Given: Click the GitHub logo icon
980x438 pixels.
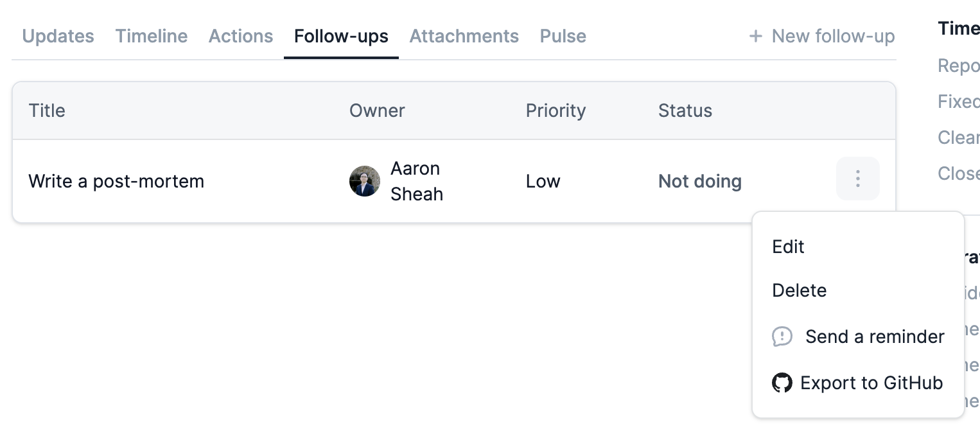Looking at the screenshot, I should pos(782,383).
